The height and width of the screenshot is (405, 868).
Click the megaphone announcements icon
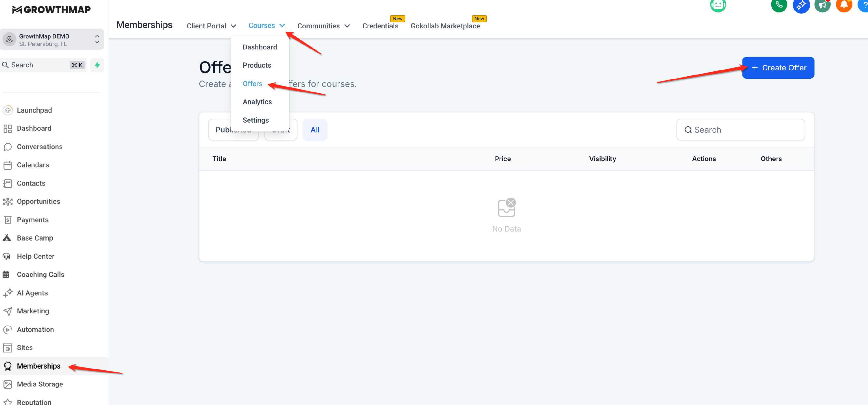point(822,5)
